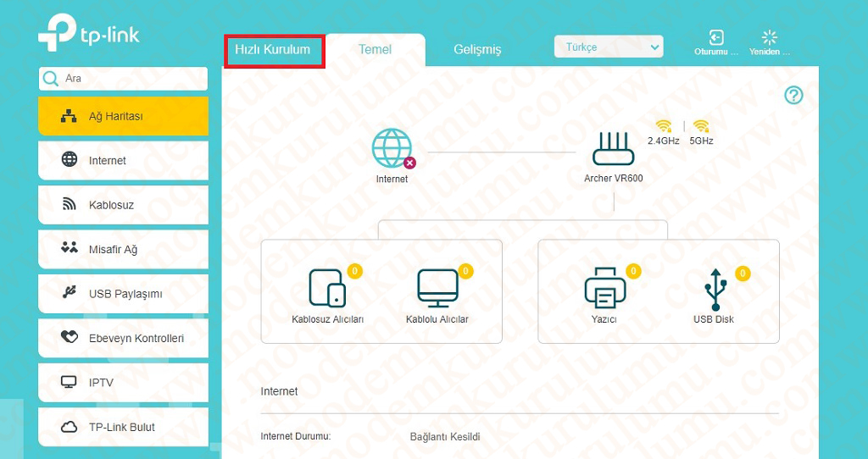This screenshot has height=459, width=868.
Task: Click the Misafir Ağ people icon
Action: (70, 248)
